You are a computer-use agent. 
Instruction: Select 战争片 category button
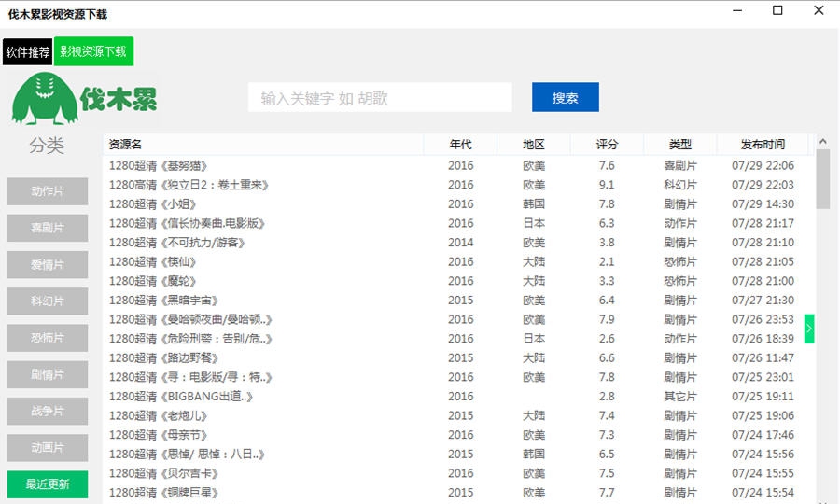tap(48, 411)
